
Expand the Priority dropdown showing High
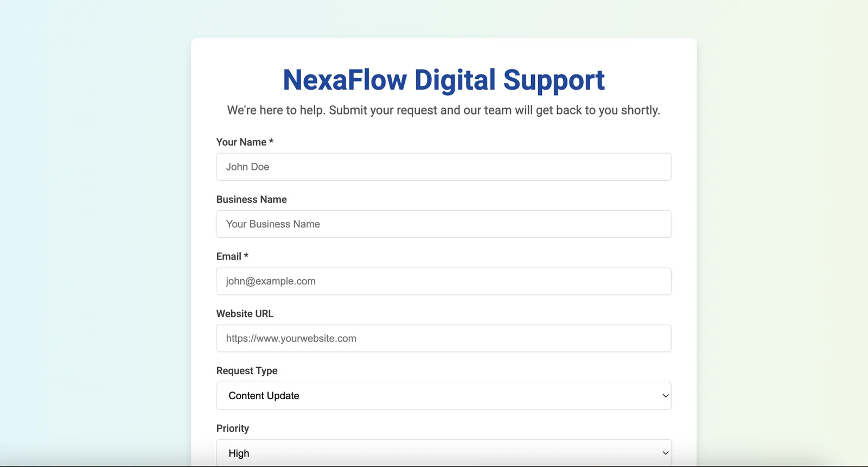[444, 453]
